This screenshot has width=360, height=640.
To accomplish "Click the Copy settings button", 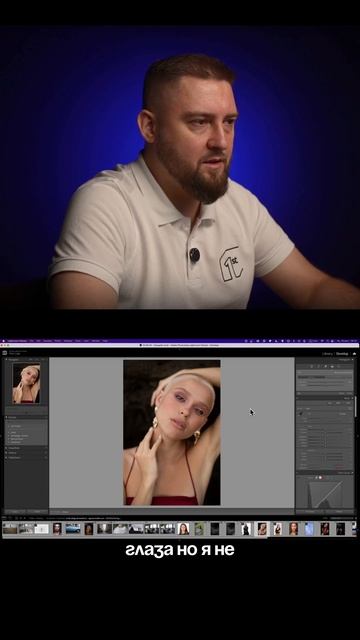I will point(15,511).
